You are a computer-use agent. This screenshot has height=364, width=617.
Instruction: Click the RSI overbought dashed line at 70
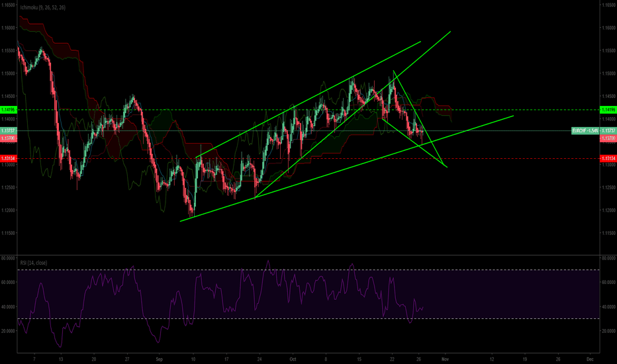pos(308,270)
